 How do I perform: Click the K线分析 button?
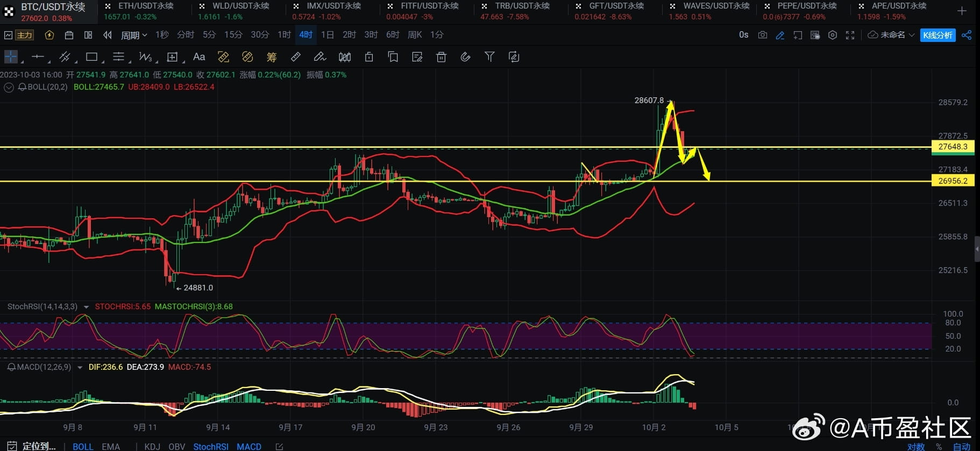938,35
